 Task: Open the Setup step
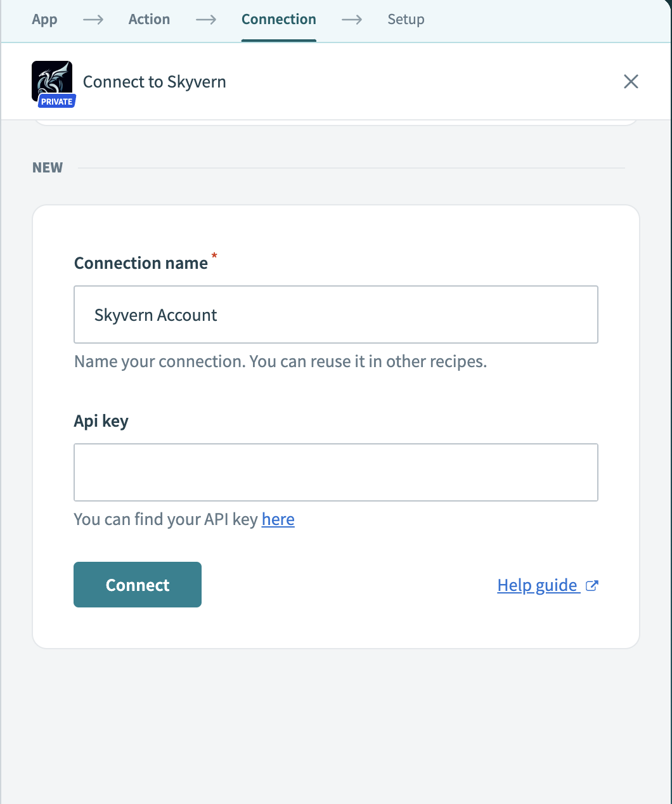click(406, 20)
